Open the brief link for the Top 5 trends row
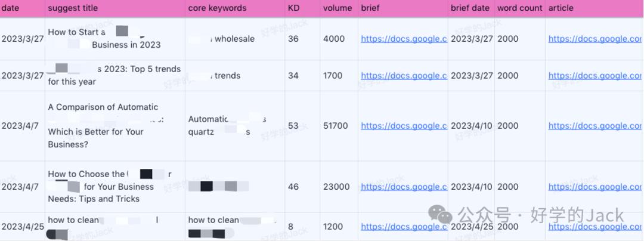Image resolution: width=644 pixels, height=241 pixels. point(404,76)
